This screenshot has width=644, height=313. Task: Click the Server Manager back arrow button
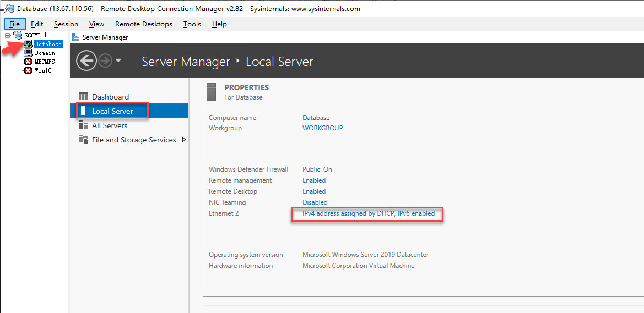86,61
